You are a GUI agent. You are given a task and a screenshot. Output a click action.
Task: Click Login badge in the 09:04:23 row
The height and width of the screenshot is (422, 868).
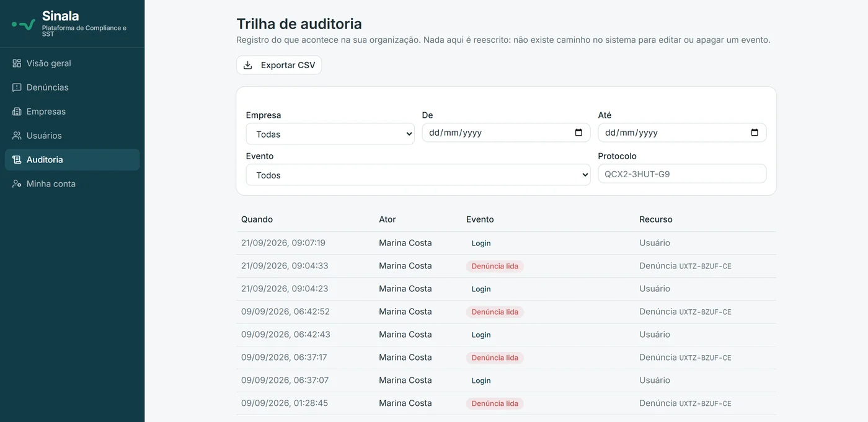tap(481, 289)
